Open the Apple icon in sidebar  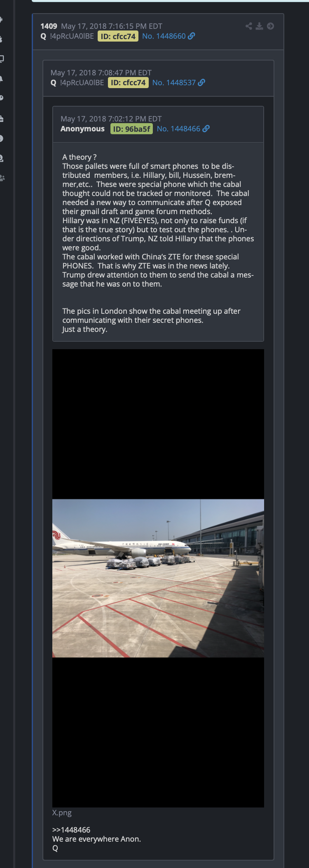(1, 39)
